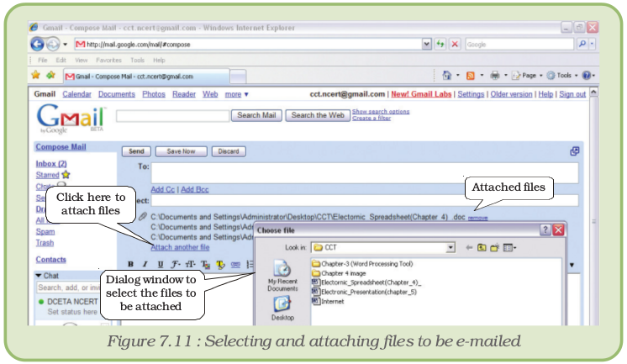627x364 pixels.
Task: Open the Tools dropdown in command bar
Action: point(562,75)
